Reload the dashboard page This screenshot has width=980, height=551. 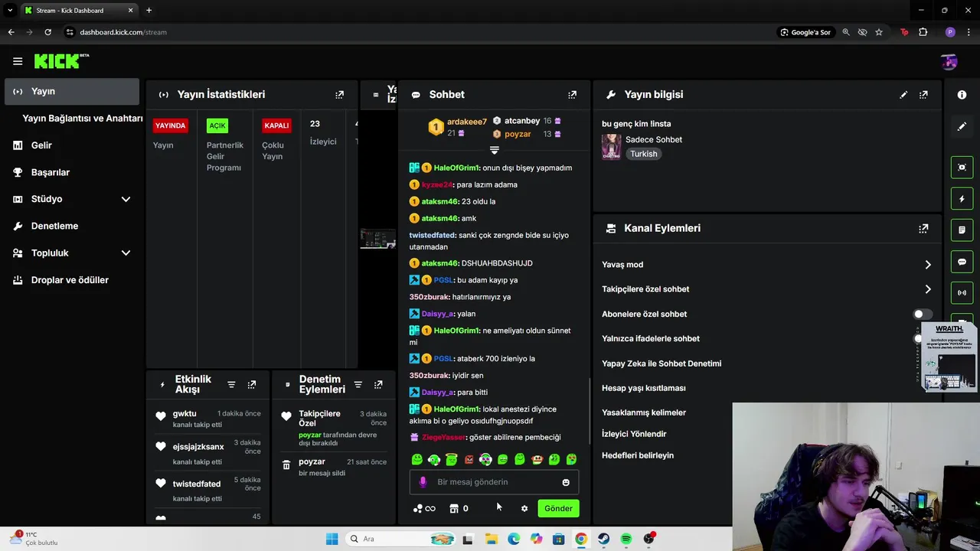[x=47, y=32]
